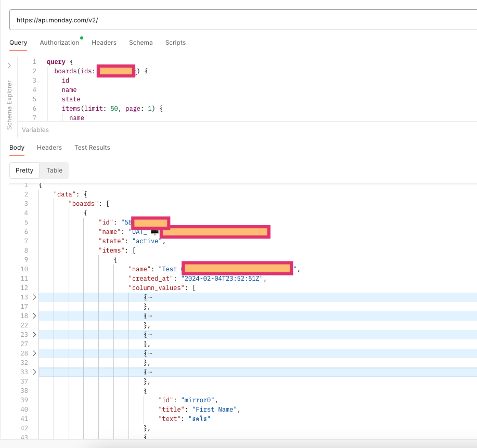Click the Schema Explorer side label
This screenshot has width=477, height=448.
[9, 105]
